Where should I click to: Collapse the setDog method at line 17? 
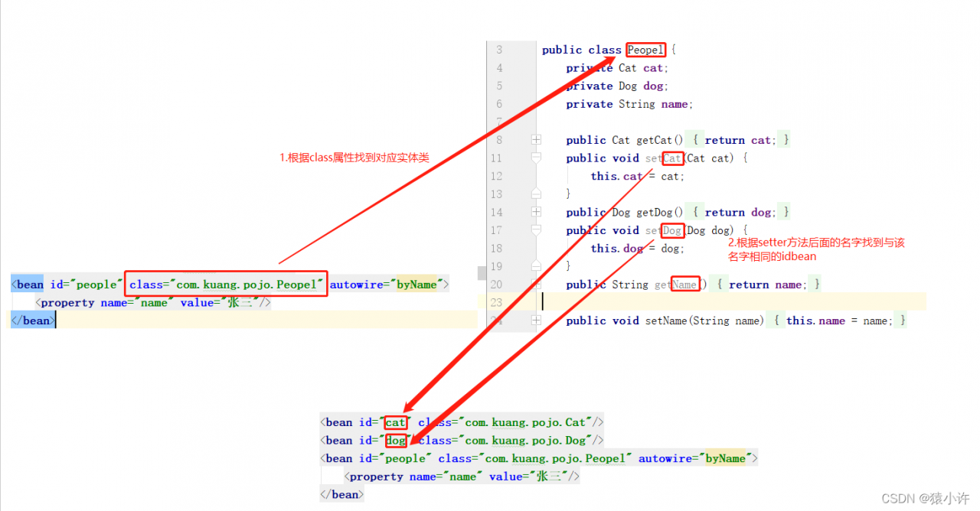pos(536,229)
